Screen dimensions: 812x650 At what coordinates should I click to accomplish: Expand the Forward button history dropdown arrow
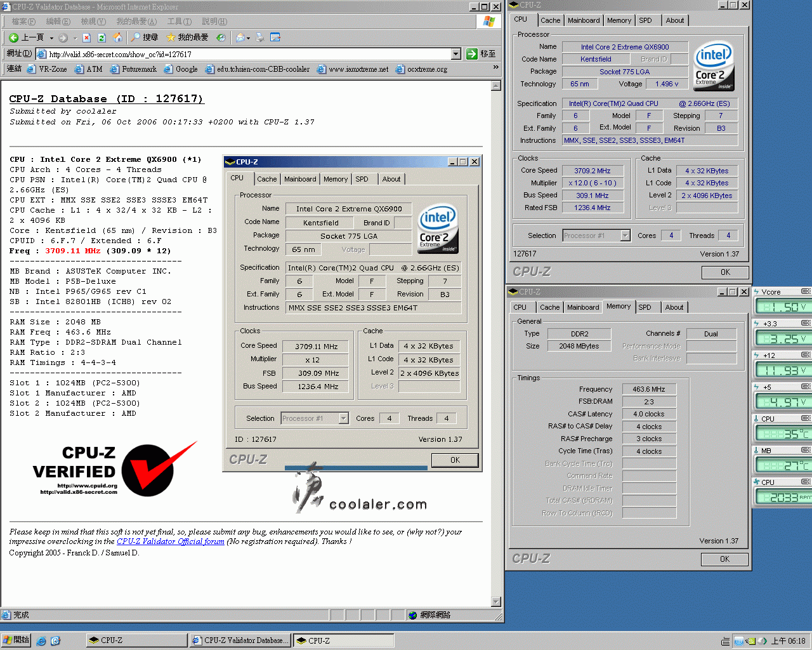[x=75, y=38]
